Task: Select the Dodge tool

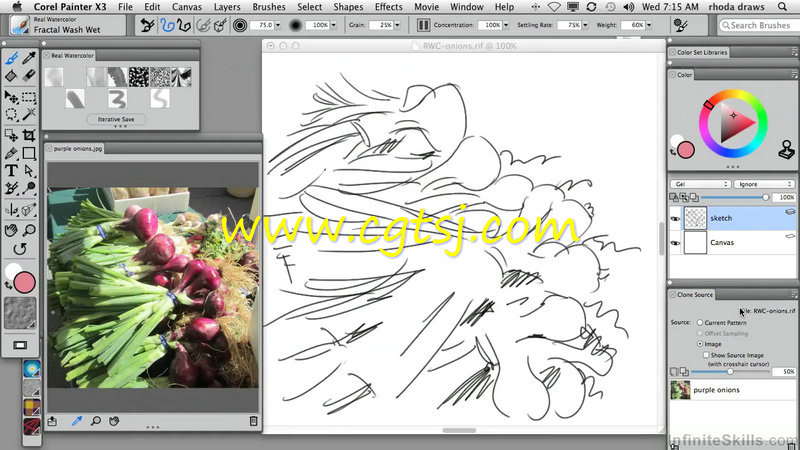Action: click(x=29, y=188)
